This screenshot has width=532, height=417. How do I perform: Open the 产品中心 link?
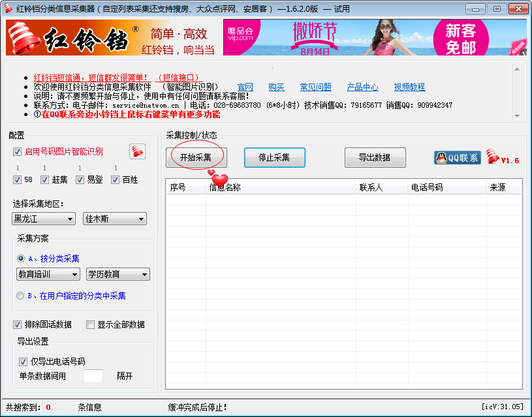363,87
